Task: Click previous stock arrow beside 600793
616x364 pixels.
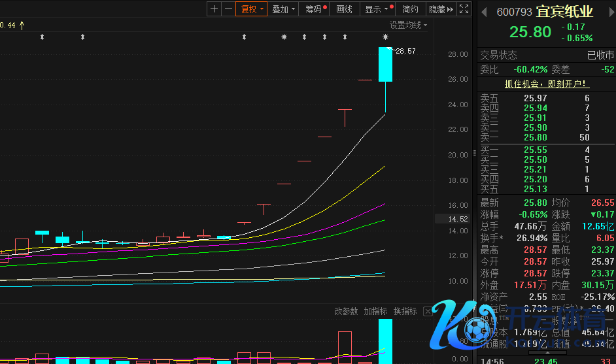Action: click(485, 12)
